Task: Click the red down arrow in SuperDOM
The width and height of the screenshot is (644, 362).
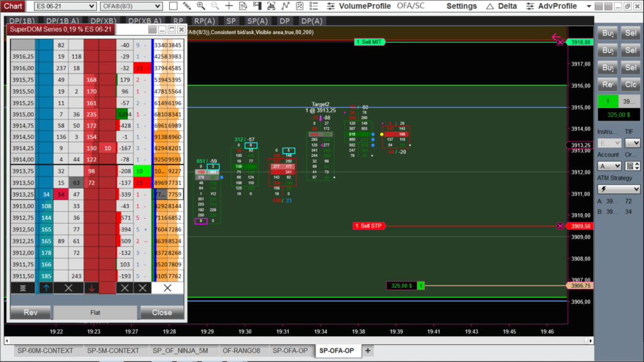Action: point(92,288)
